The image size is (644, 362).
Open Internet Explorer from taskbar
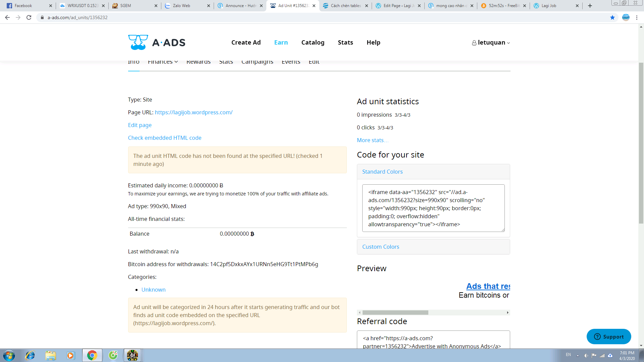30,355
